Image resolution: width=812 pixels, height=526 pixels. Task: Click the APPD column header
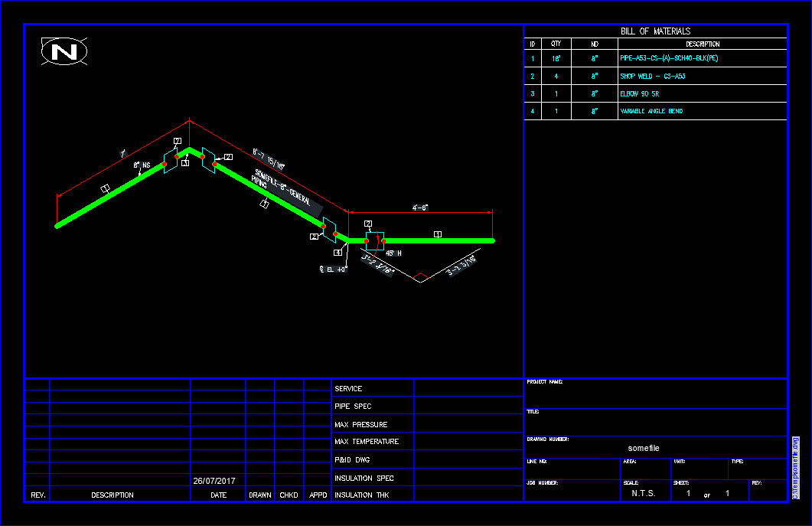point(318,495)
